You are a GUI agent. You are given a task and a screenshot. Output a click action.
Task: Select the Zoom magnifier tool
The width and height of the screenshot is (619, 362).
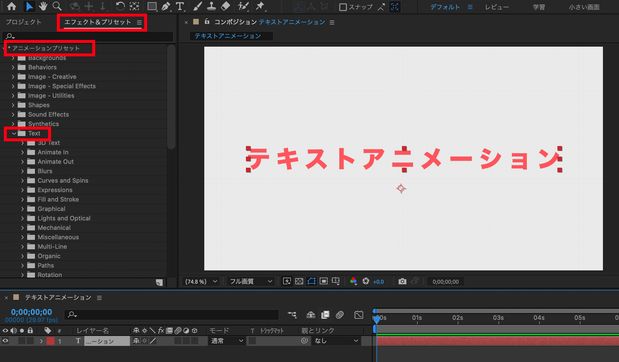[57, 6]
